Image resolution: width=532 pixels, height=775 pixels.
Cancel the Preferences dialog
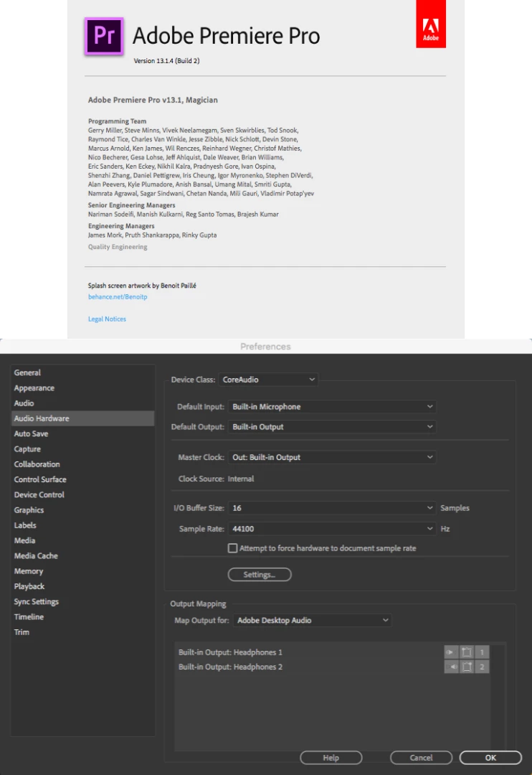tap(421, 758)
